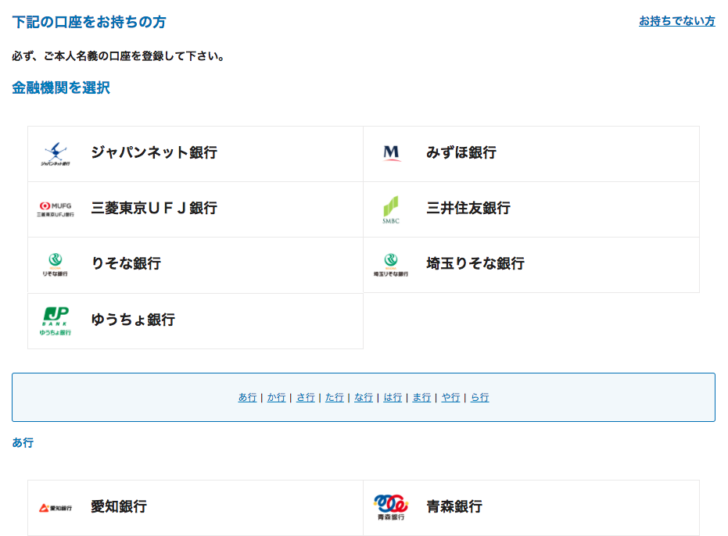Click the JP Bank ゆうちょ logo
Screen dimensions: 728x536
pyautogui.click(x=55, y=321)
